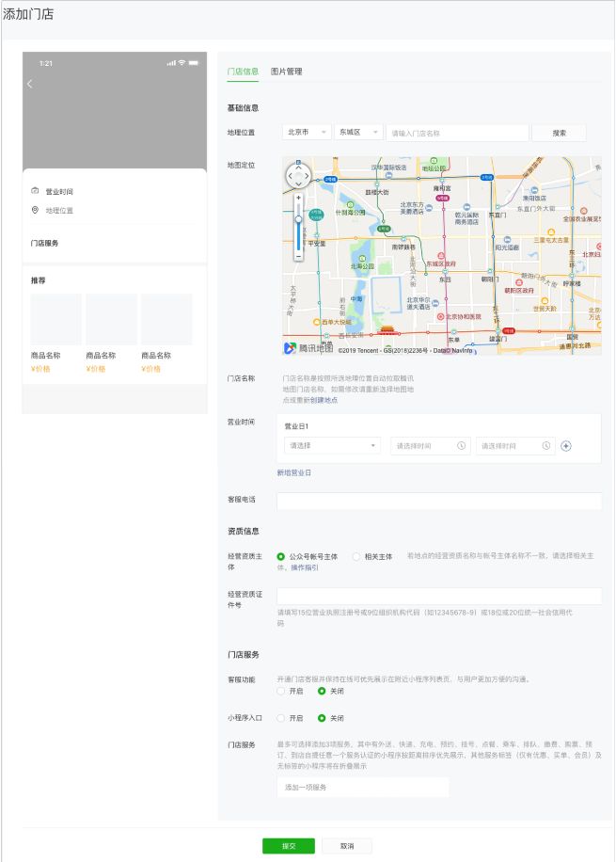Select 关闭 for 客服功能

(x=322, y=691)
